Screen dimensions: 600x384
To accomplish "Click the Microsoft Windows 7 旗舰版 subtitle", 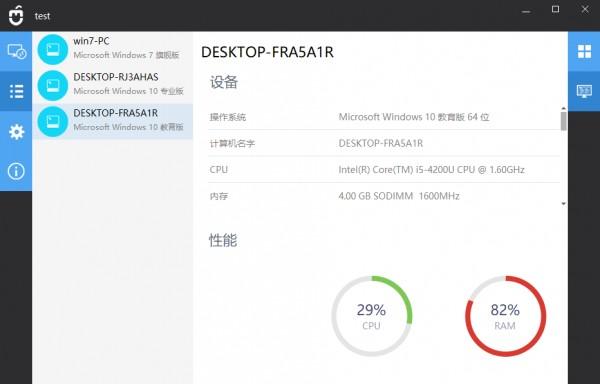I will pos(126,55).
